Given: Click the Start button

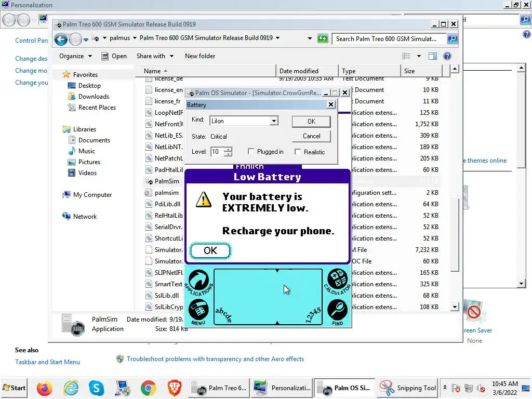Looking at the screenshot, I should point(14,388).
